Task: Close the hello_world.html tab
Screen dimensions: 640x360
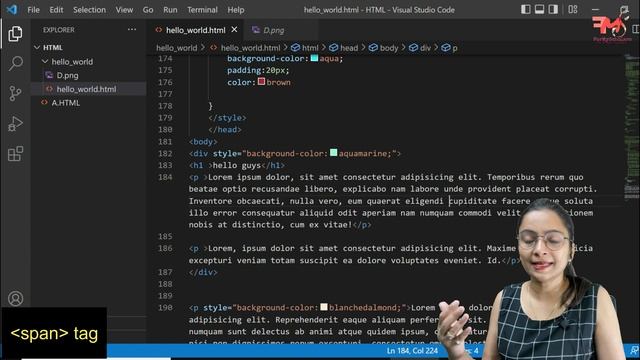Action: 234,30
